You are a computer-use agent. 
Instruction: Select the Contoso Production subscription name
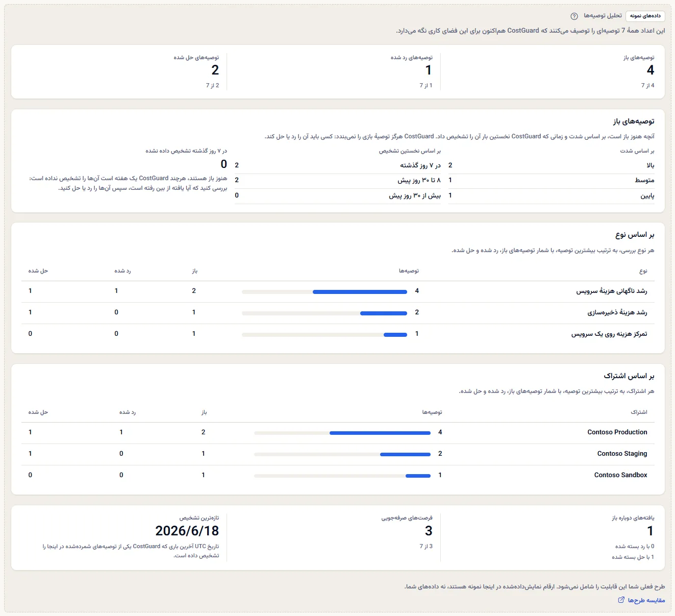617,432
